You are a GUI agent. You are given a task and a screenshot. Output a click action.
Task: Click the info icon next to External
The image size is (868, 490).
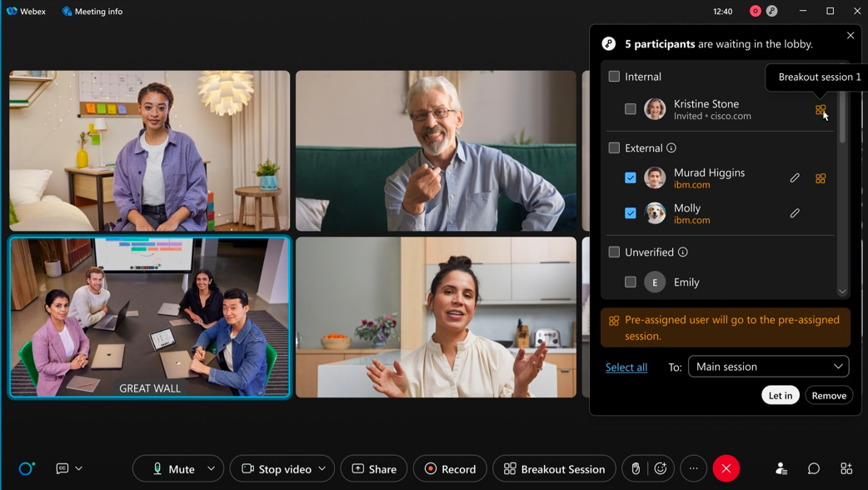671,148
